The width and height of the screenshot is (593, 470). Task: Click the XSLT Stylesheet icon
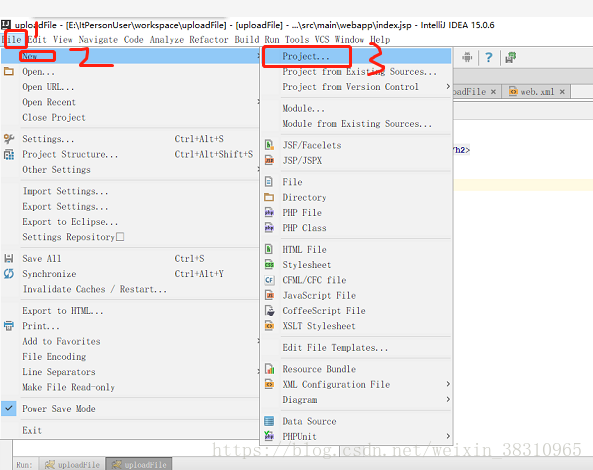[x=269, y=326]
